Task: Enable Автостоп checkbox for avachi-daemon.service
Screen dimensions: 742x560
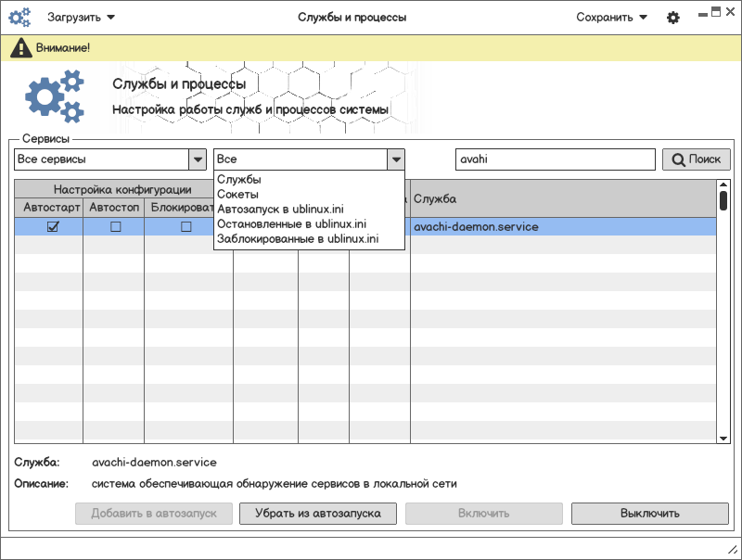Action: pos(116,226)
